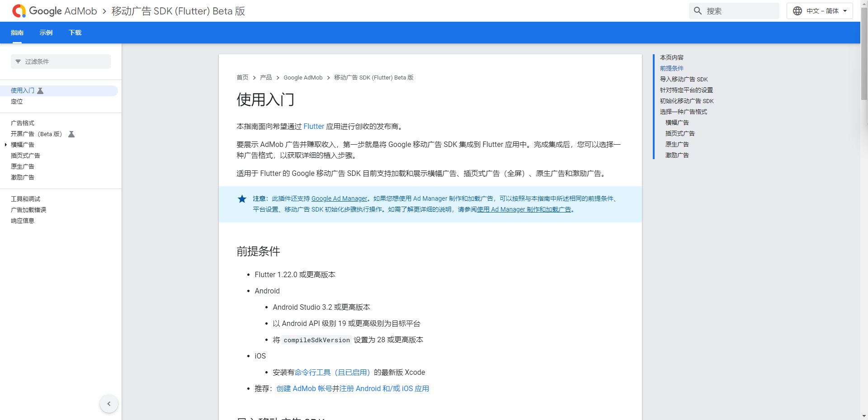Click the compileSdkVersion code text

tap(317, 340)
